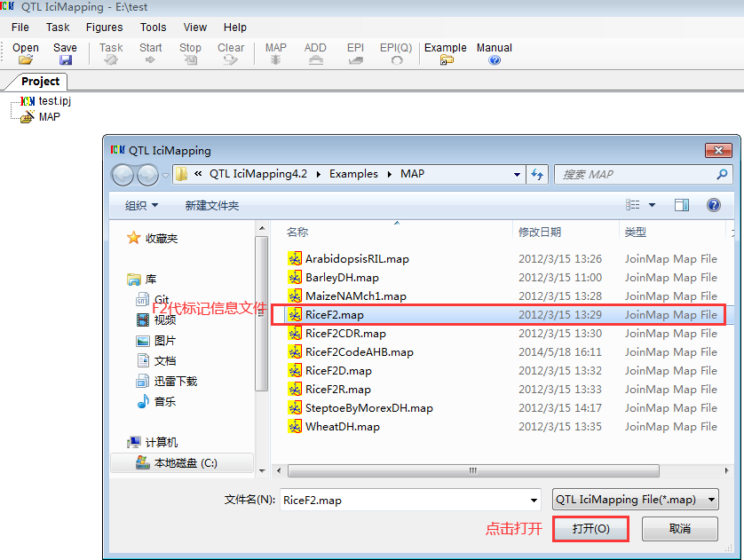
Task: Expand hidden path segments chevron
Action: (x=198, y=174)
